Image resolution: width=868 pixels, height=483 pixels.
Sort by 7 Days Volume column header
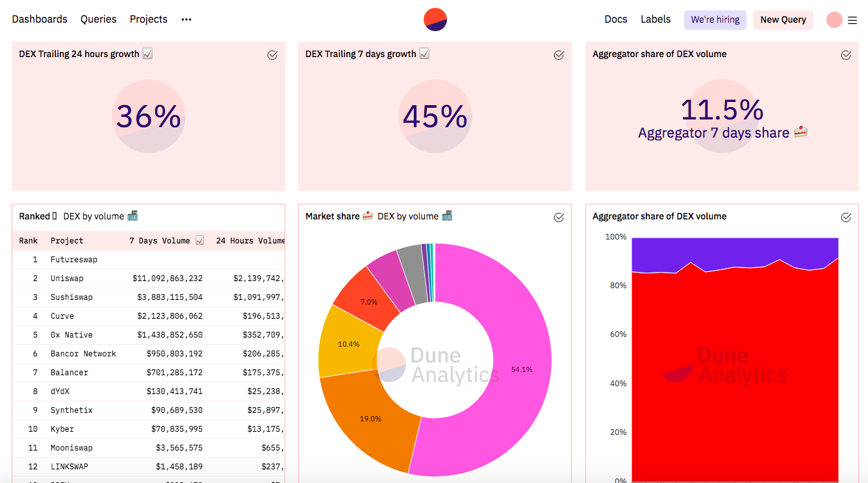click(x=167, y=241)
